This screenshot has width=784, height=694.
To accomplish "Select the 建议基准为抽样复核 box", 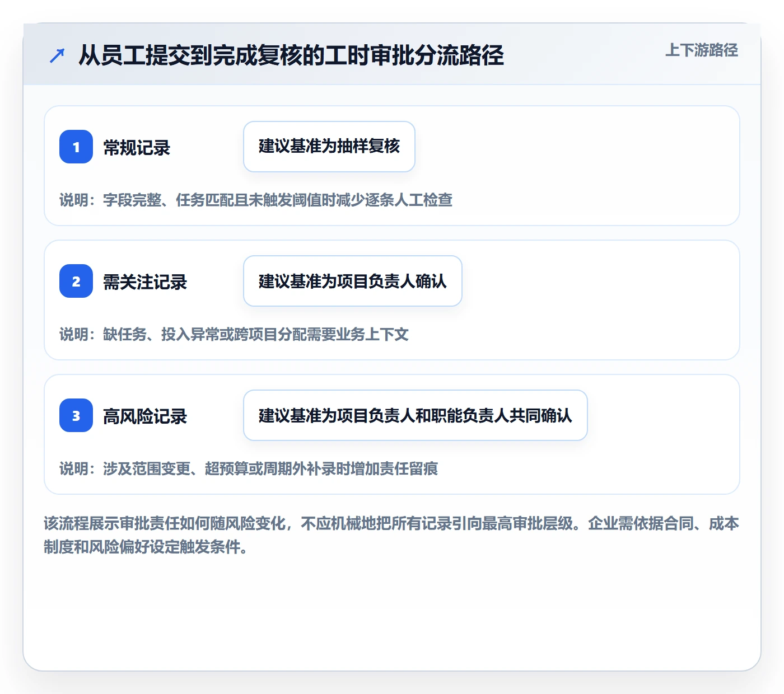I will pos(329,147).
